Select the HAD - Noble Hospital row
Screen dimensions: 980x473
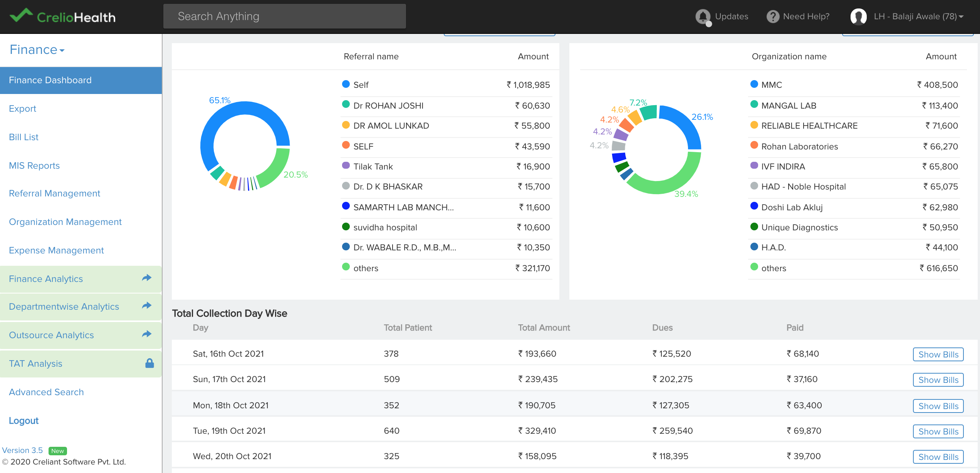854,187
